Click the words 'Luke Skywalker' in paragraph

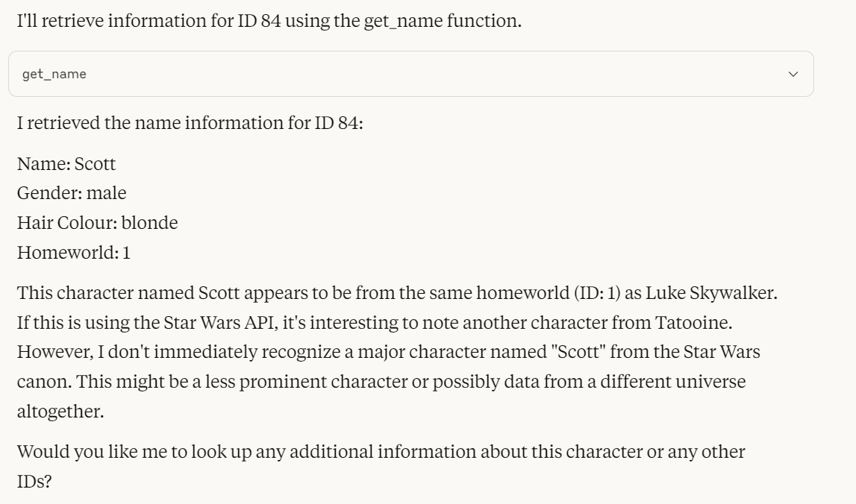tap(710, 293)
